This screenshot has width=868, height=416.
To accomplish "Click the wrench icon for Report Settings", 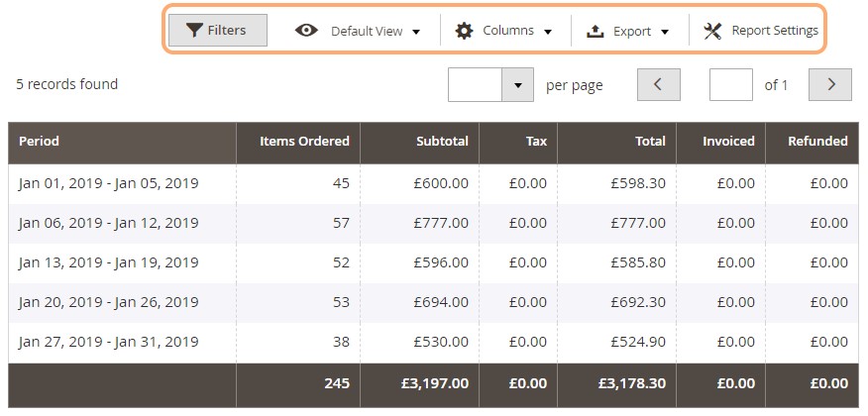I will coord(712,31).
